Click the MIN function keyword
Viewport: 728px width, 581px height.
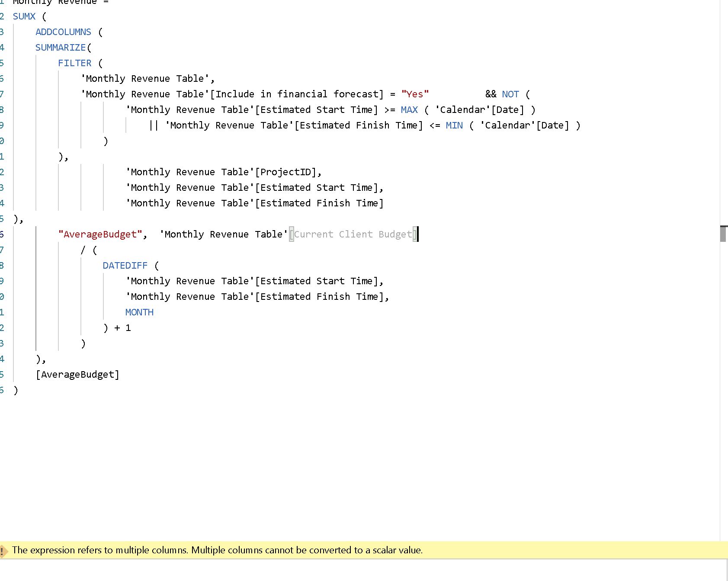point(454,125)
